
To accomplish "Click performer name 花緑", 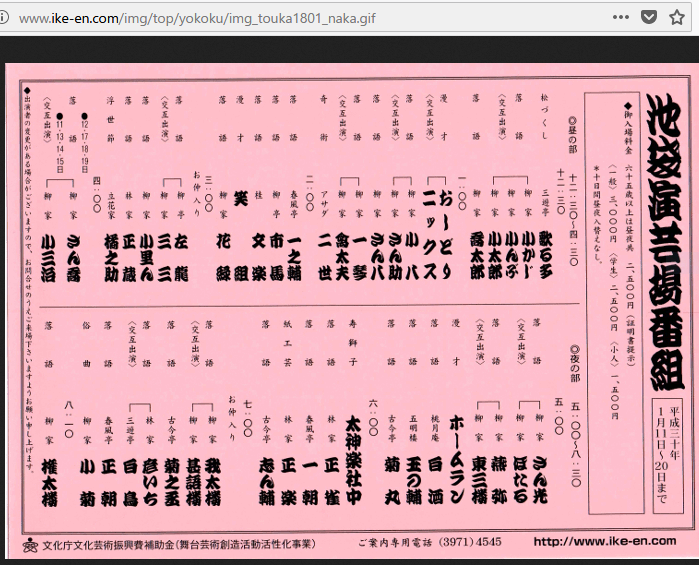I will tap(223, 257).
